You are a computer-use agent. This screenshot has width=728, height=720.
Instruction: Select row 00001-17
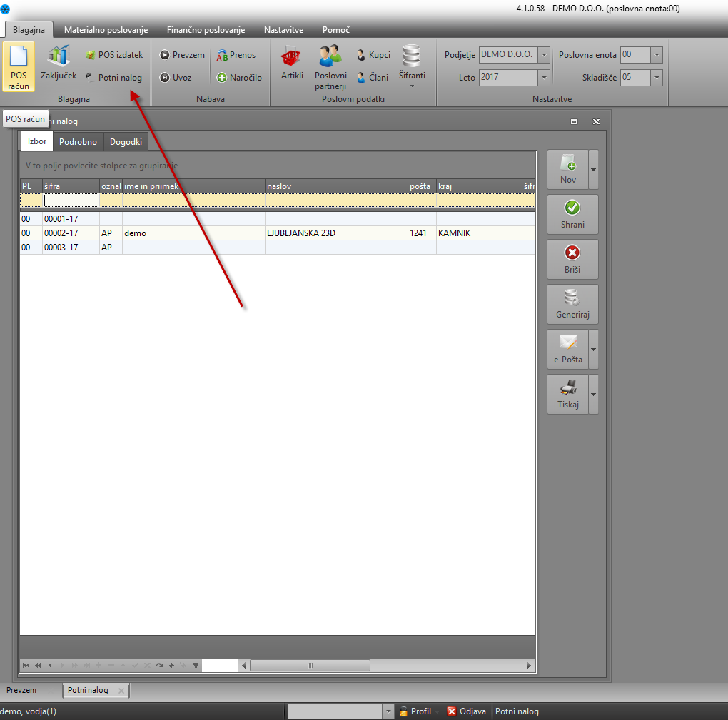[x=278, y=218]
